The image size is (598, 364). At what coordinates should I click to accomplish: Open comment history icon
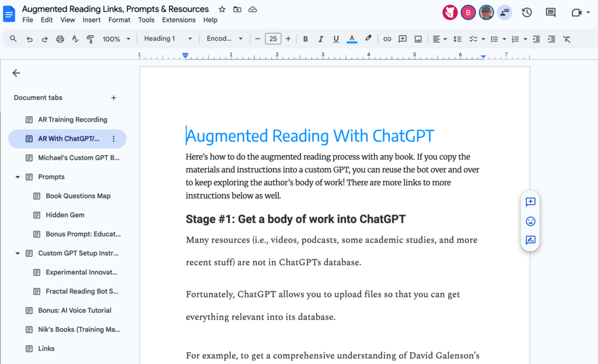point(550,12)
